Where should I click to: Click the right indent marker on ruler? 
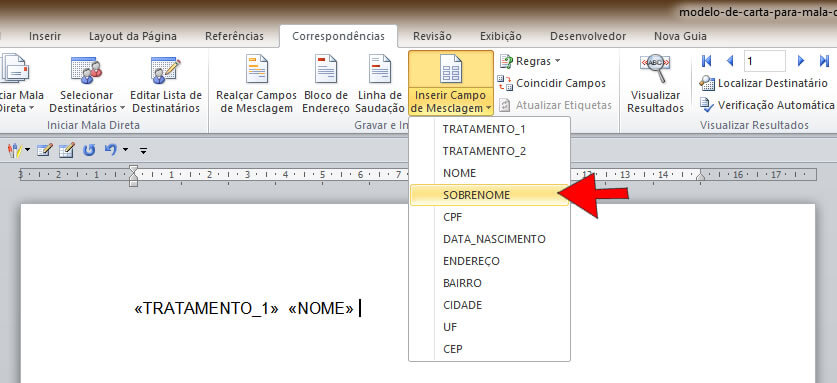[701, 176]
